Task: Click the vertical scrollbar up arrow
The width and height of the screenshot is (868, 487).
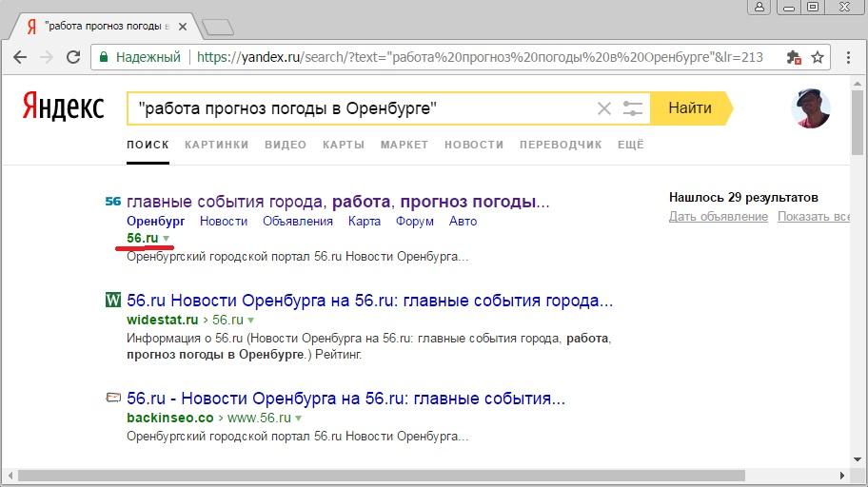Action: coord(858,84)
